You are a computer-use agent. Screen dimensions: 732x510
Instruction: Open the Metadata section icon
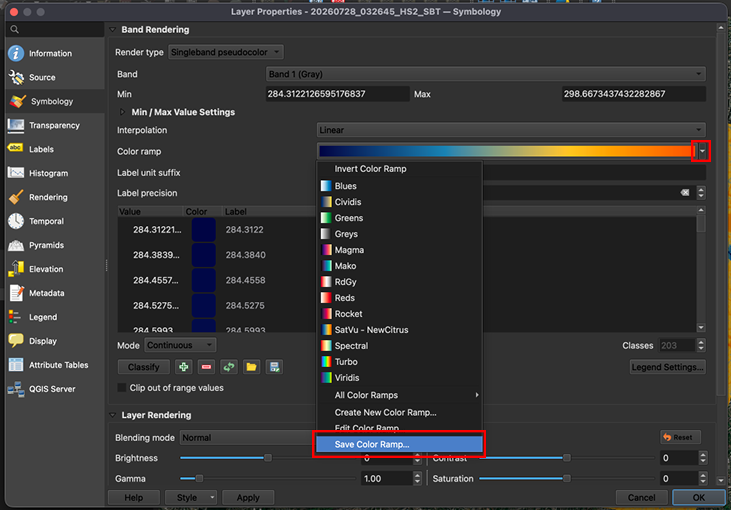click(16, 293)
